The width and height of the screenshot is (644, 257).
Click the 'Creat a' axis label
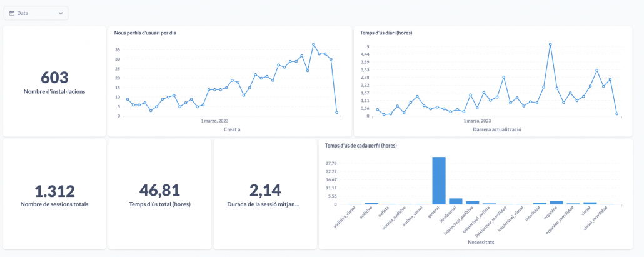tap(232, 129)
